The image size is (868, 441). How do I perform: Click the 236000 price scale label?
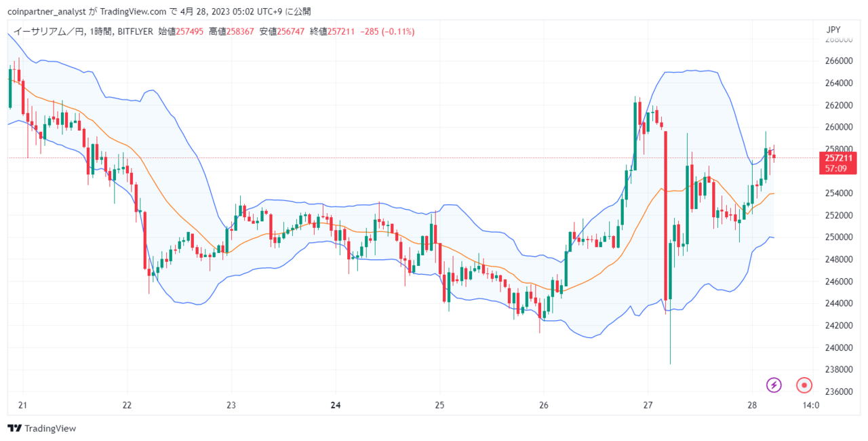[x=838, y=392]
